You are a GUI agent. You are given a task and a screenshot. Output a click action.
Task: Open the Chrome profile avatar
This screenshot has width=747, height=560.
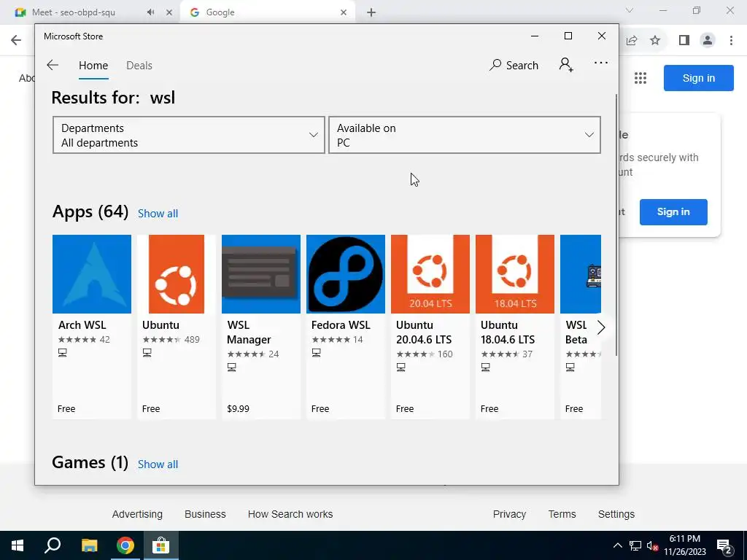708,41
